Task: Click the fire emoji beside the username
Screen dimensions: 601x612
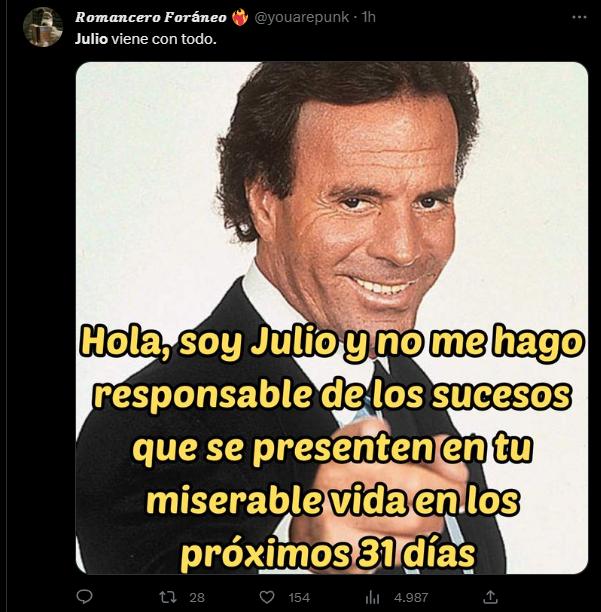Action: pyautogui.click(x=240, y=18)
